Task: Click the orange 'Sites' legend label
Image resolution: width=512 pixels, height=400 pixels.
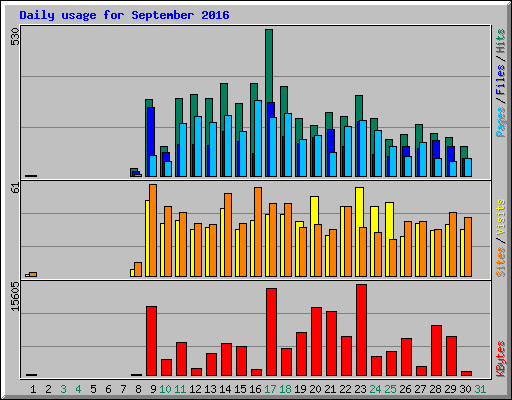Action: tap(500, 262)
